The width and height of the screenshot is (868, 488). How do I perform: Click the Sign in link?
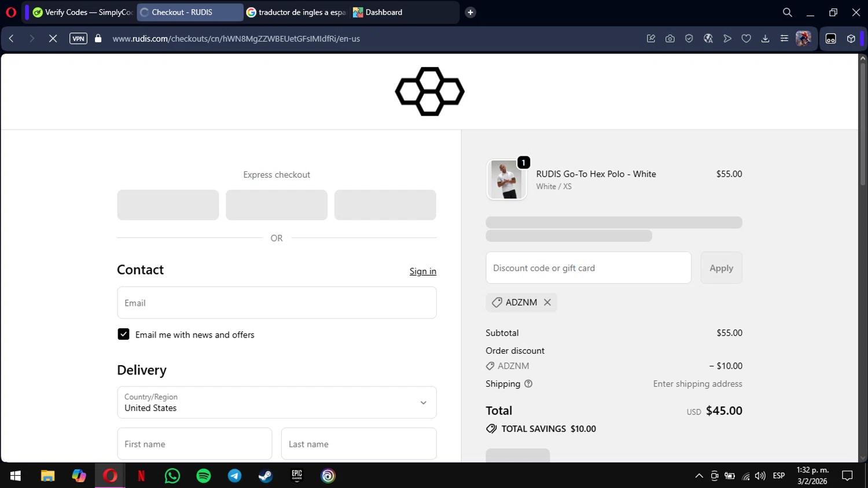pyautogui.click(x=423, y=271)
